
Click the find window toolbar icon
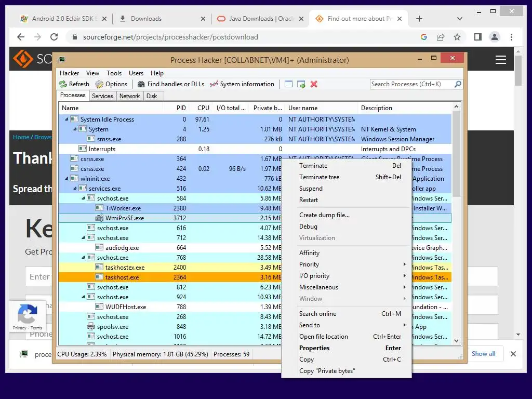point(288,84)
